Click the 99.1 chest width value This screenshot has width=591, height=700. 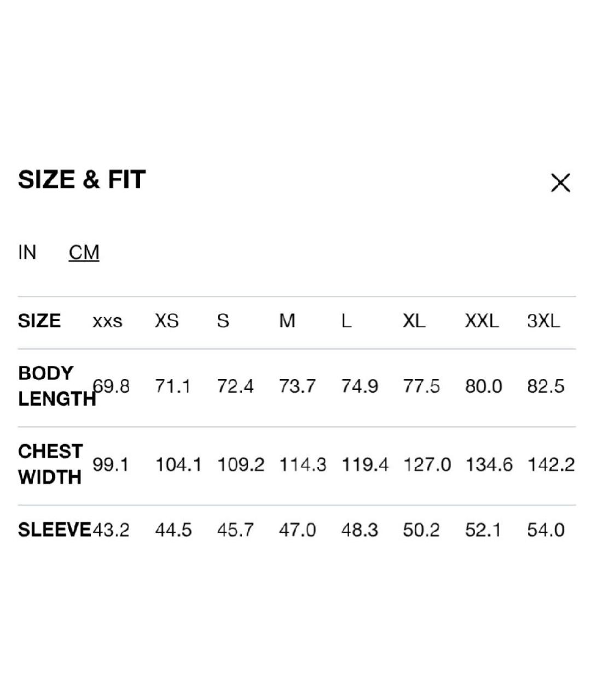coord(111,465)
